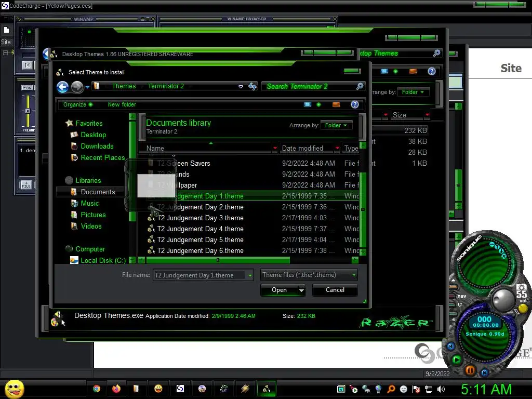Open CodeCharge taskbar button

tap(180, 389)
